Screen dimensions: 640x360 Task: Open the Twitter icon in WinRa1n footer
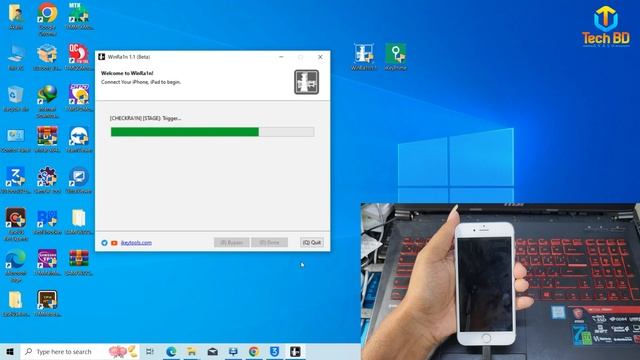coord(104,243)
